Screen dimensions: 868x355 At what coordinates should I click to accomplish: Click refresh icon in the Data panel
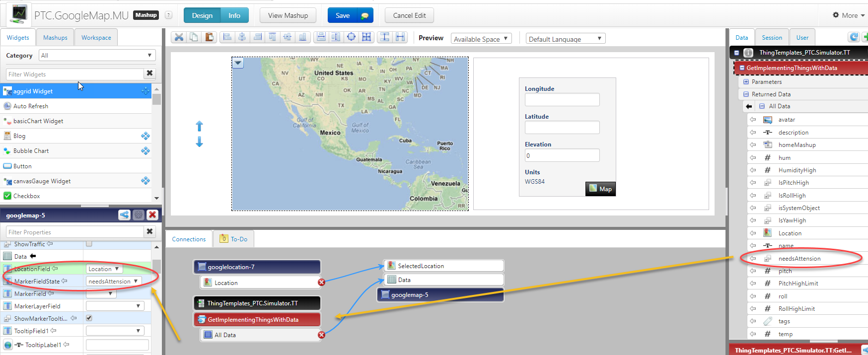coord(854,37)
